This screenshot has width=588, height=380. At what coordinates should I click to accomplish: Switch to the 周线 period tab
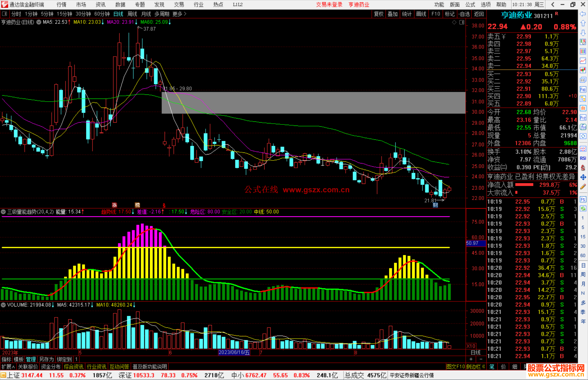click(132, 14)
